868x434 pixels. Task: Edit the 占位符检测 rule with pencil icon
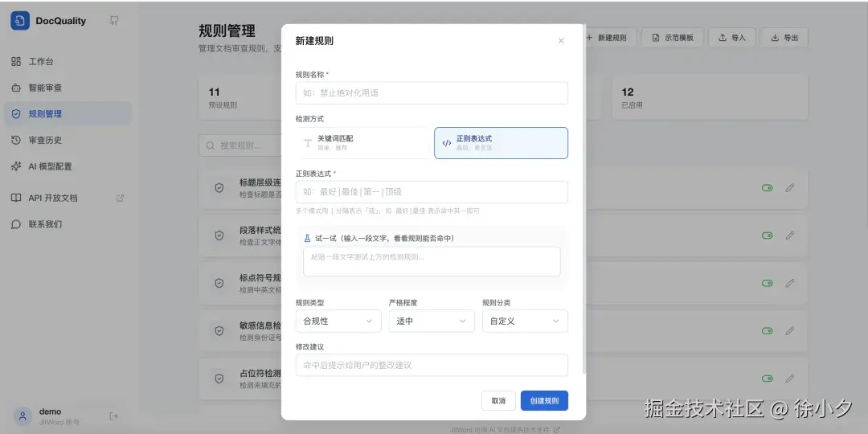tap(790, 379)
